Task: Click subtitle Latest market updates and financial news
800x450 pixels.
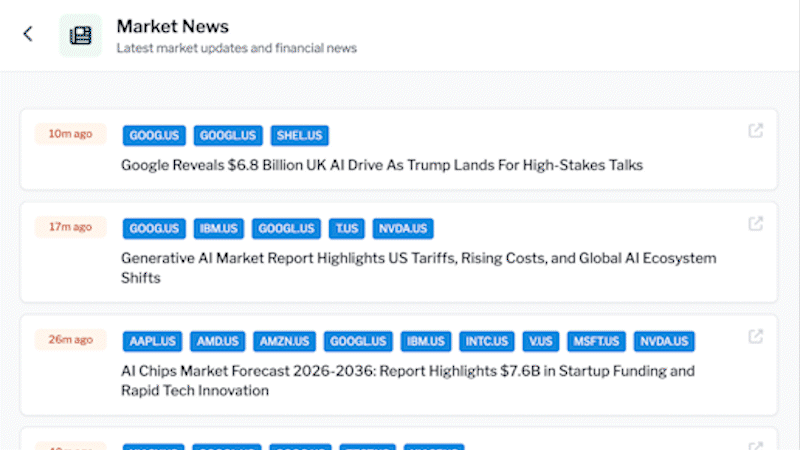Action: [x=237, y=48]
